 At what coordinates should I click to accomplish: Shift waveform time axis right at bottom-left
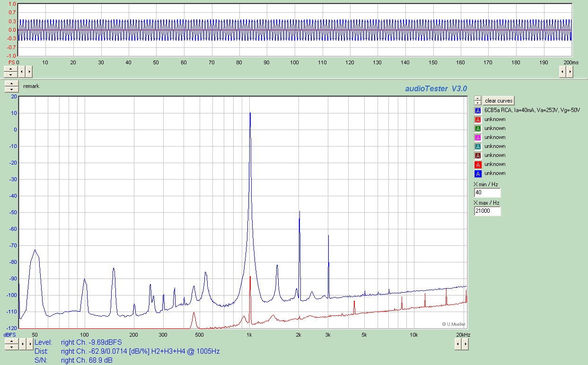pyautogui.click(x=29, y=71)
